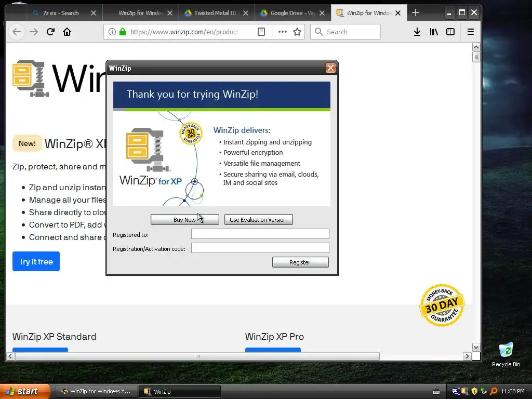Go back using the browser back arrow

click(17, 32)
